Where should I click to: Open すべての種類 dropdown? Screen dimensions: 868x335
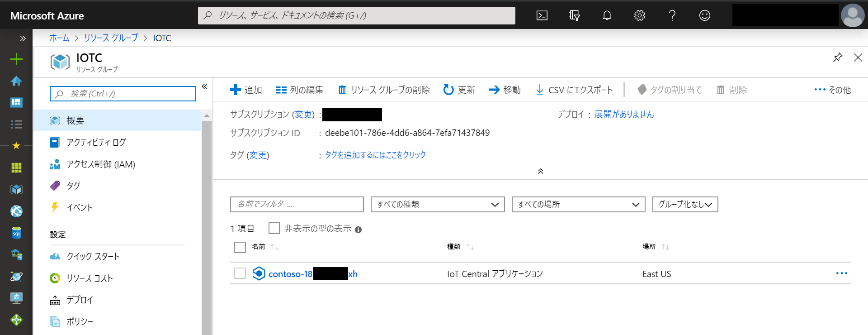438,204
